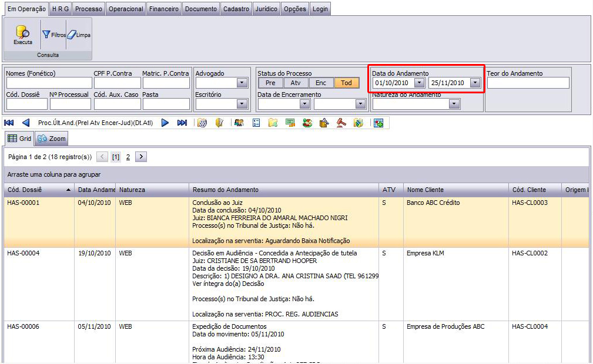The image size is (593, 364).
Task: Expand the Natureza do Andamento dropdown
Action: click(454, 104)
